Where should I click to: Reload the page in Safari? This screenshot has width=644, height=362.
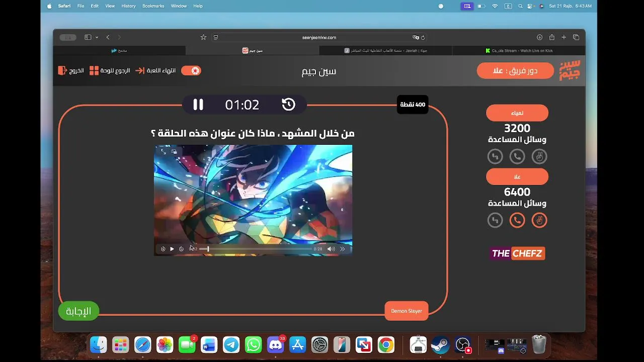[423, 37]
